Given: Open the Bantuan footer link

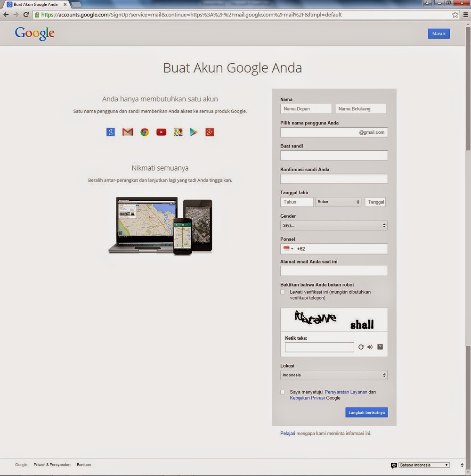Looking at the screenshot, I should [x=84, y=465].
